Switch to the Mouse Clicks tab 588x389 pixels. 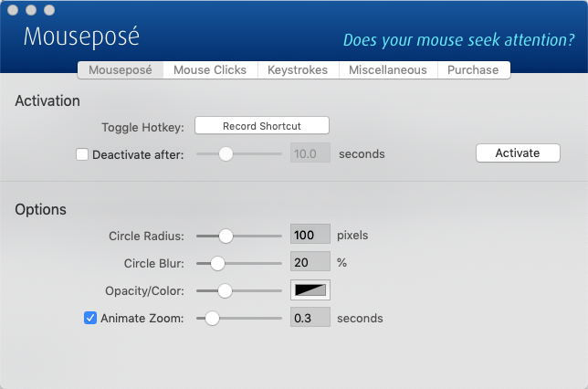(210, 70)
